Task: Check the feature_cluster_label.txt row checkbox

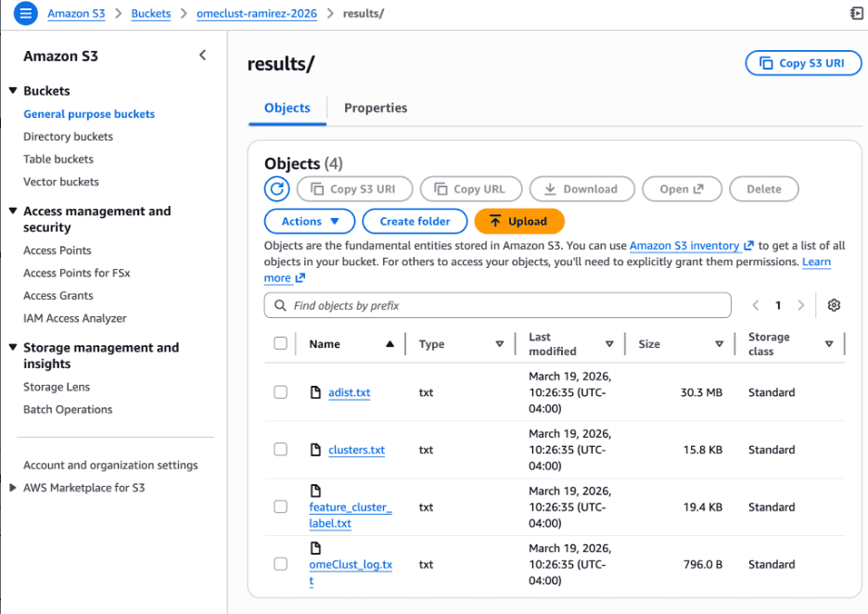Action: pos(281,506)
